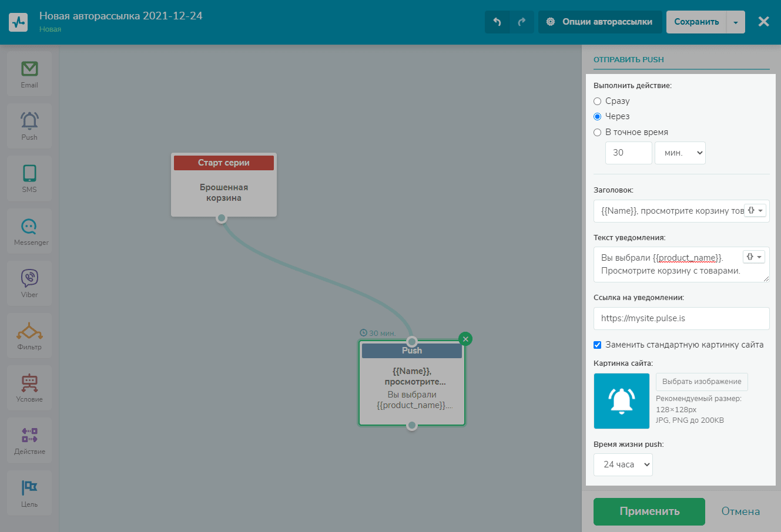Select the Условие block icon
The width and height of the screenshot is (781, 532).
29,388
